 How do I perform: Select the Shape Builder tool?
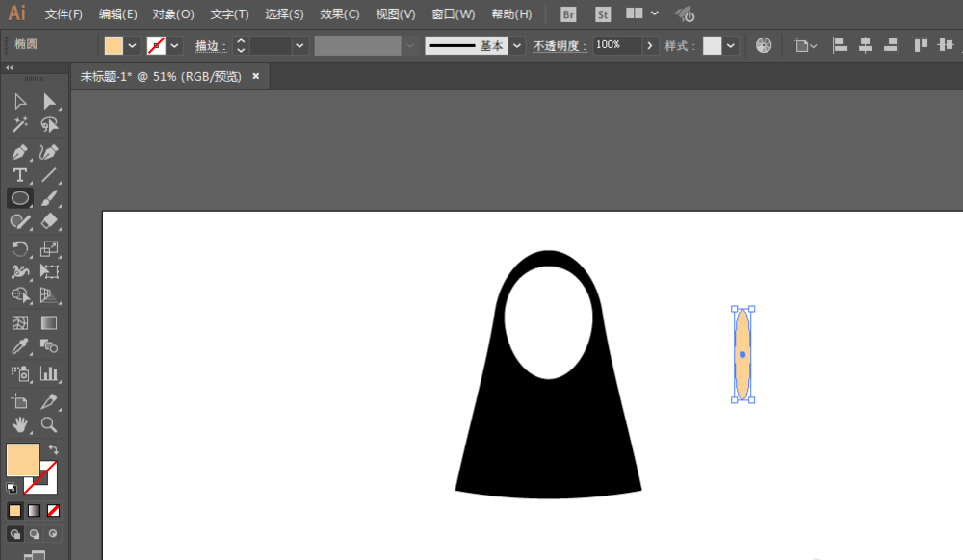[x=19, y=295]
